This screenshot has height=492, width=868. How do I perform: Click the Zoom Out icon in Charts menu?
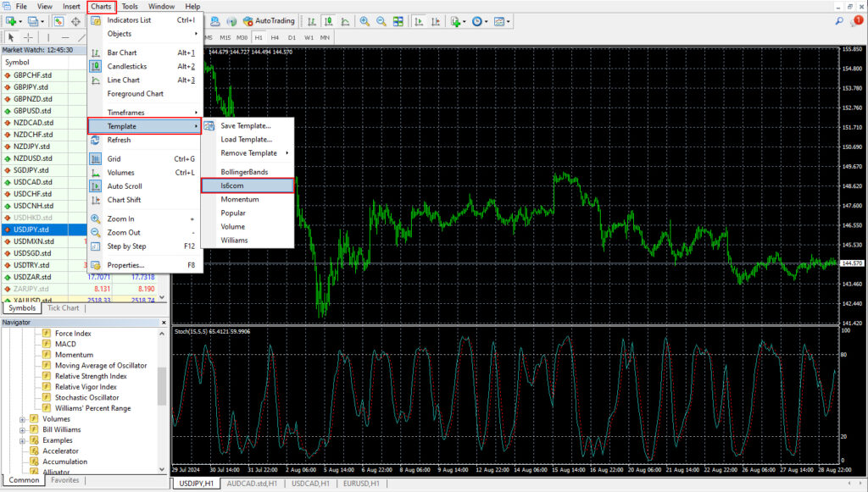[x=96, y=233]
